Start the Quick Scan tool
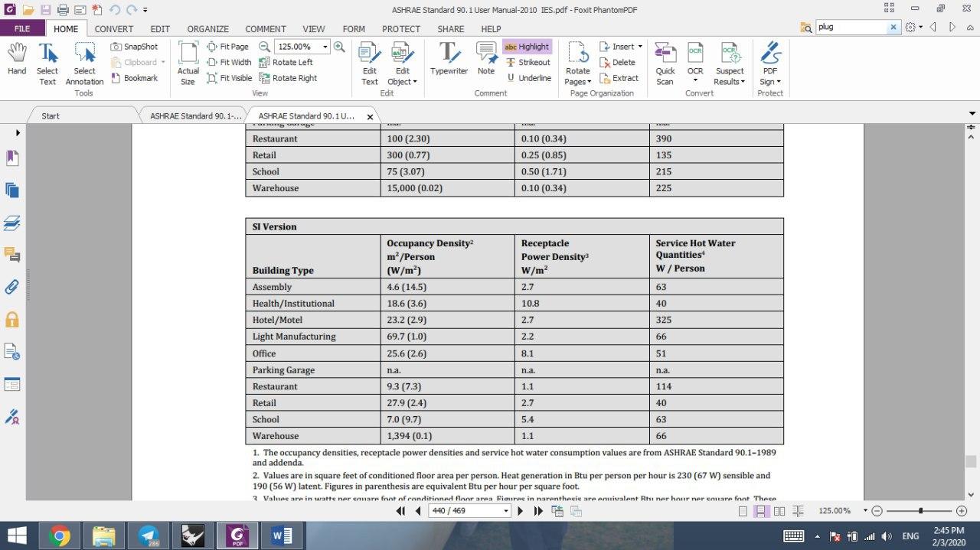The width and height of the screenshot is (980, 550). (x=665, y=63)
